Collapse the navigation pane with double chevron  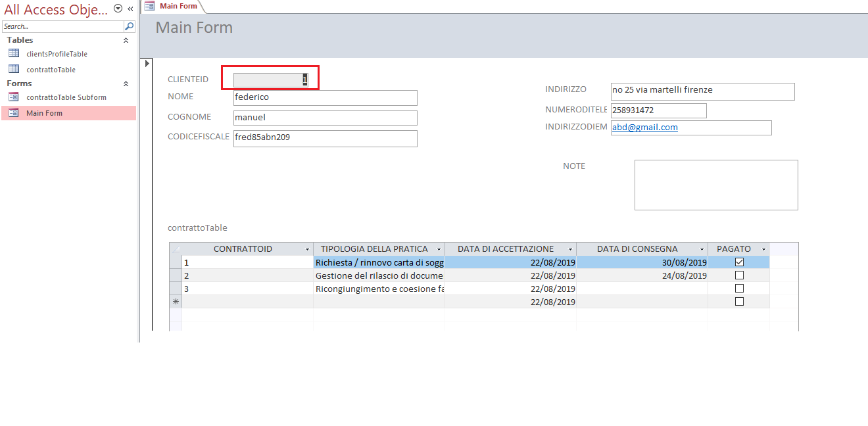[x=130, y=9]
